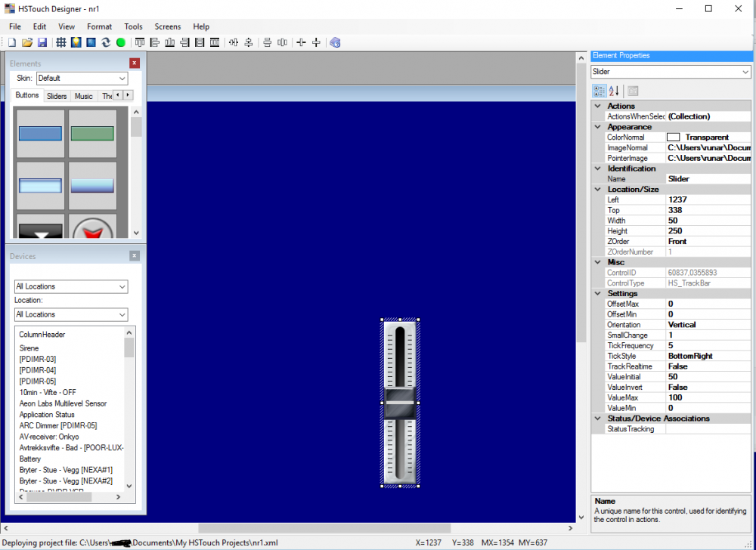Click the light bulb toolbar icon
Screen dimensions: 756x550
point(76,42)
